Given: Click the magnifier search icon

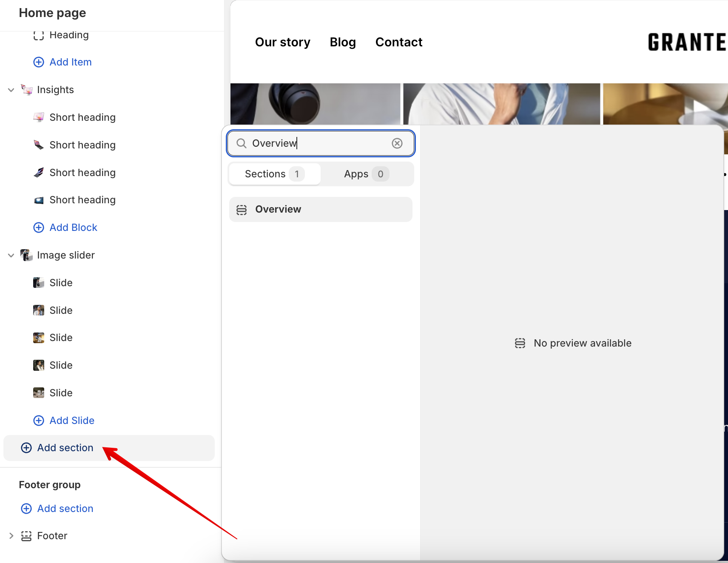Looking at the screenshot, I should pos(242,143).
